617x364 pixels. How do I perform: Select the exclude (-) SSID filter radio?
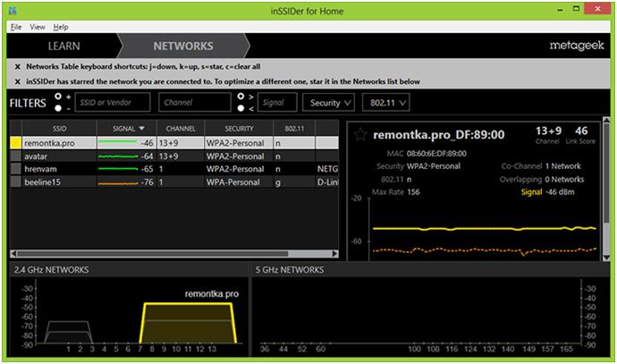pos(58,108)
